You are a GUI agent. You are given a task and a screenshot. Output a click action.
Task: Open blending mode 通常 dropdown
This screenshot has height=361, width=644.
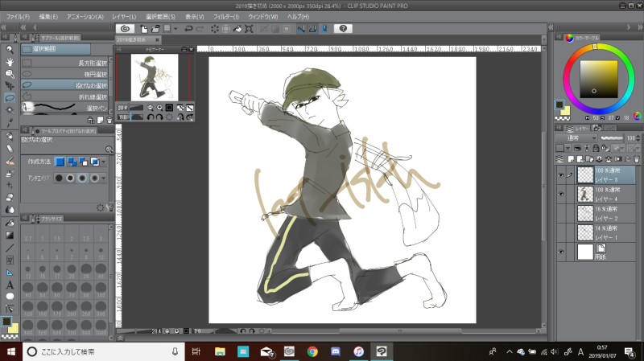[576, 137]
